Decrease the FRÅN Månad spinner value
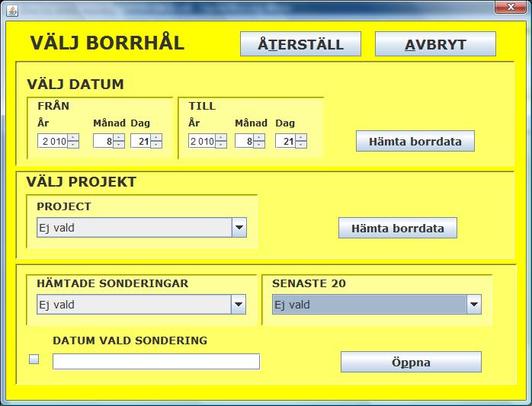 [119, 145]
